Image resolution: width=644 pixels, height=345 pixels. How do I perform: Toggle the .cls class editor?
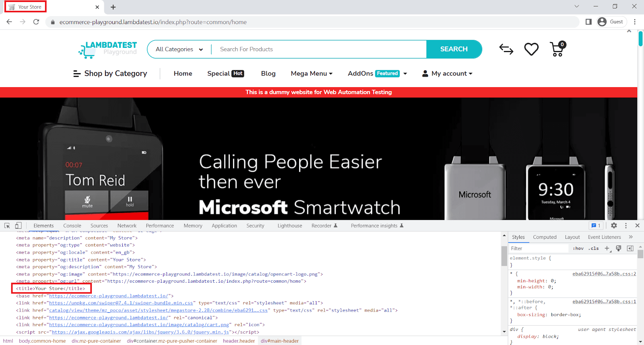click(x=594, y=248)
